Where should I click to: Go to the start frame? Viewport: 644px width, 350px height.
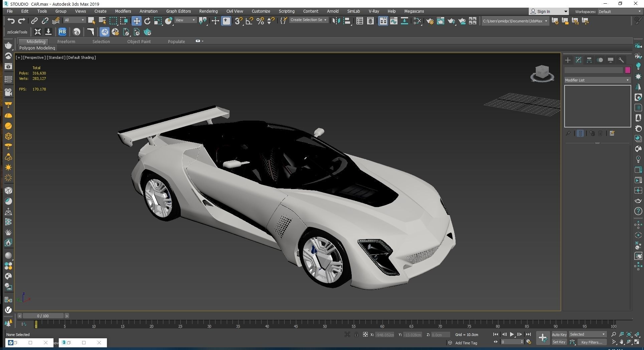click(x=496, y=334)
